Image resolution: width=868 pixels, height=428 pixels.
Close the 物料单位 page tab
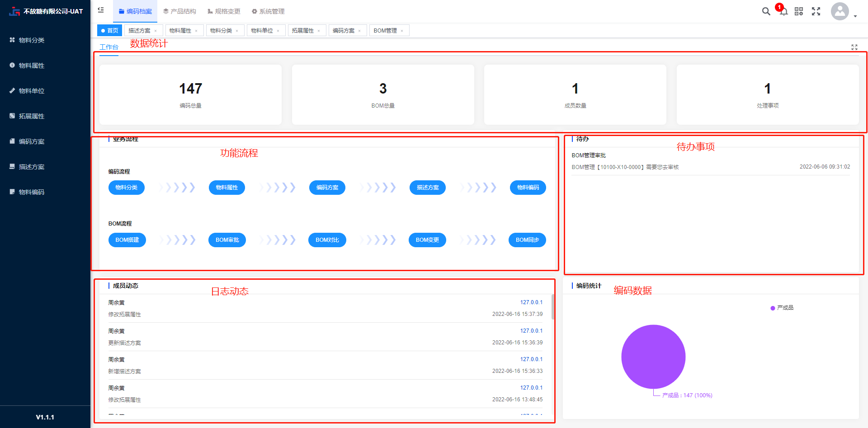coord(278,31)
